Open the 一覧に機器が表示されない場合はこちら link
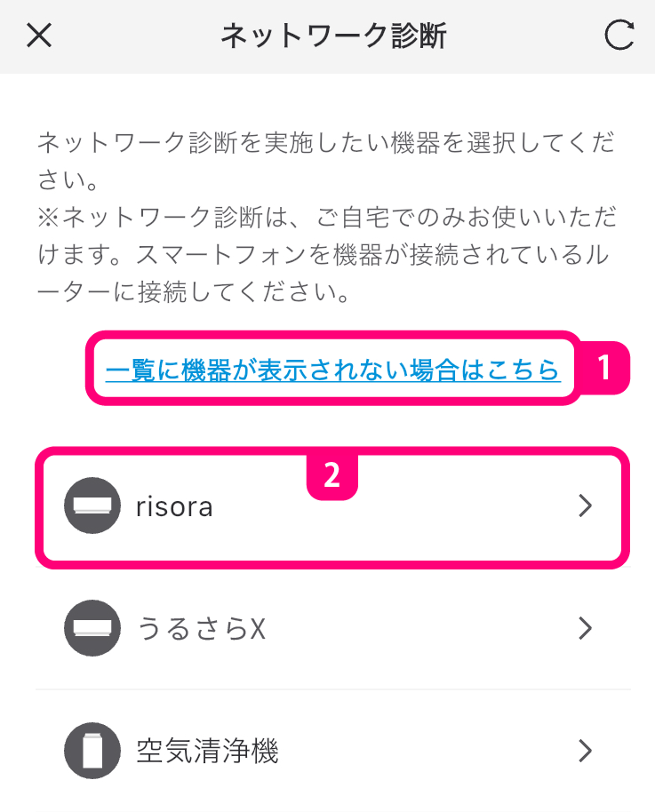 click(x=332, y=369)
